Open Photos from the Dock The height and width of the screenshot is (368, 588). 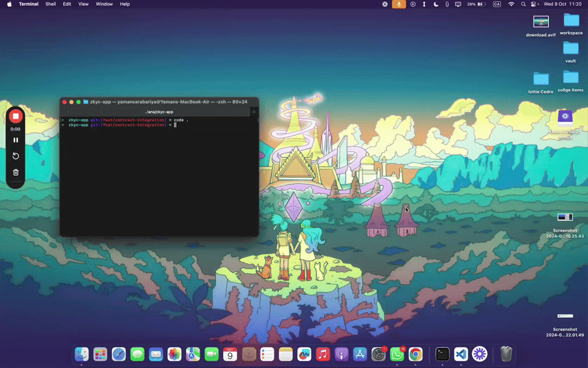pyautogui.click(x=175, y=354)
